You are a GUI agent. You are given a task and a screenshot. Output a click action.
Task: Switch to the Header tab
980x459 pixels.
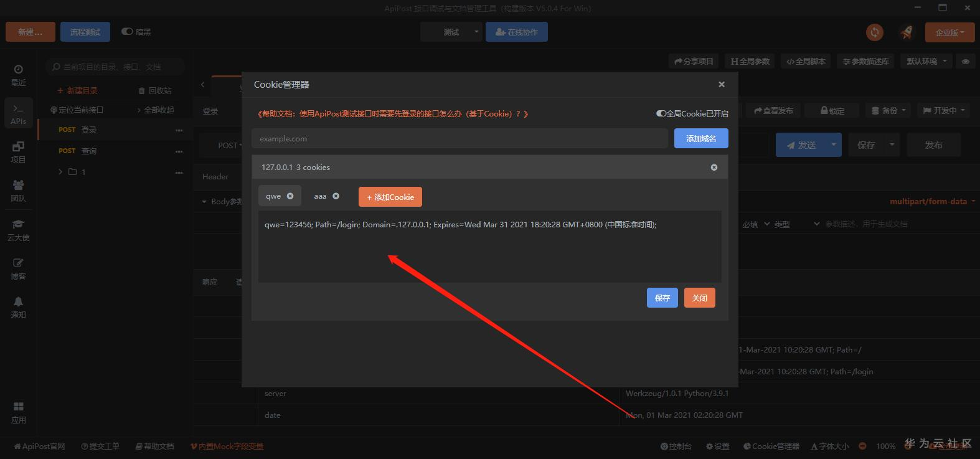[215, 177]
